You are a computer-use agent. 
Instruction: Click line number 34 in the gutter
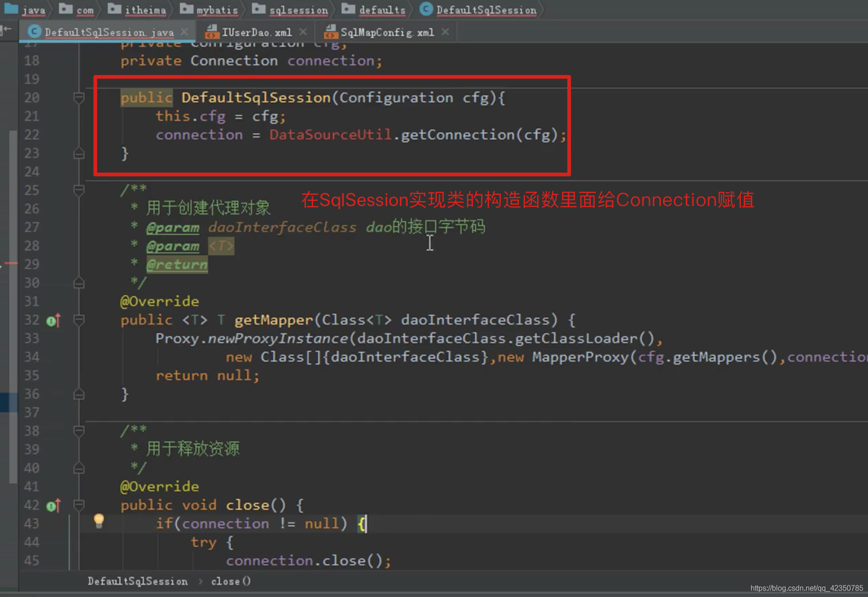[31, 357]
